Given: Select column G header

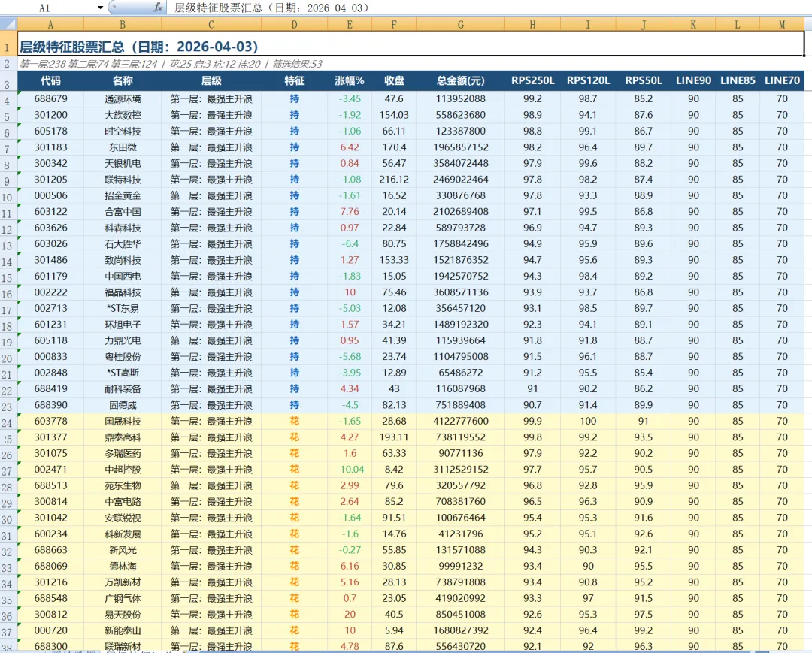Looking at the screenshot, I should 460,24.
